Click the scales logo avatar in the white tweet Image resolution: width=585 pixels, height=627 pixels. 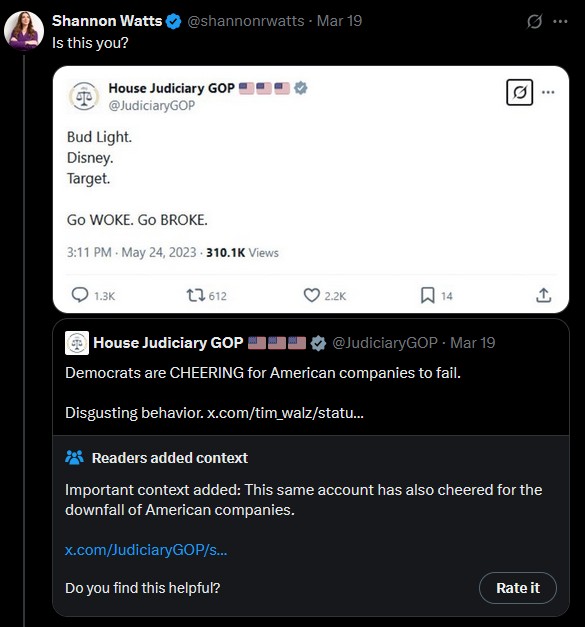tap(84, 96)
